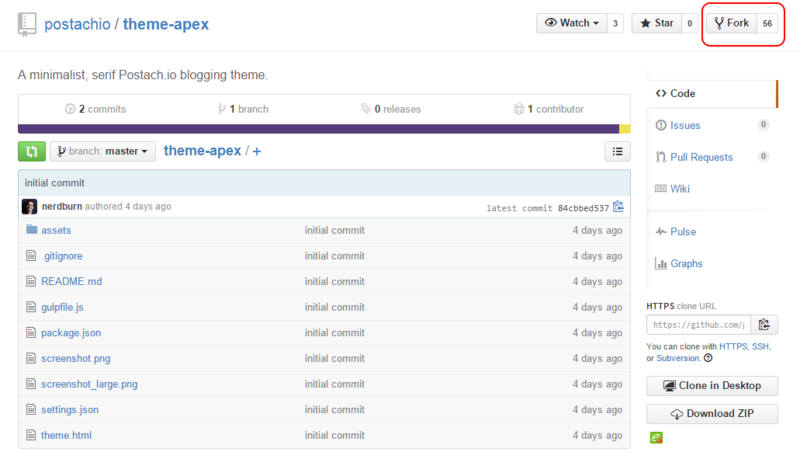Star the theme-apex repository
The width and height of the screenshot is (800, 452).
pos(657,23)
